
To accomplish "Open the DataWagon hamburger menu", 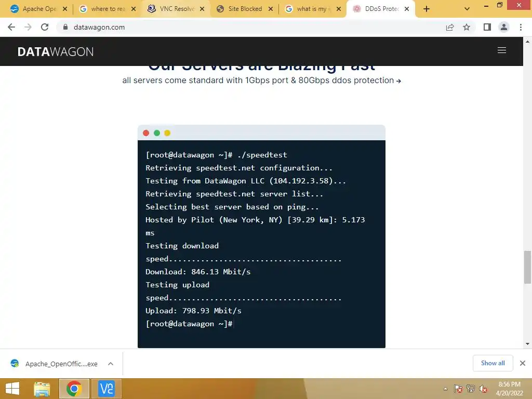I will click(502, 50).
